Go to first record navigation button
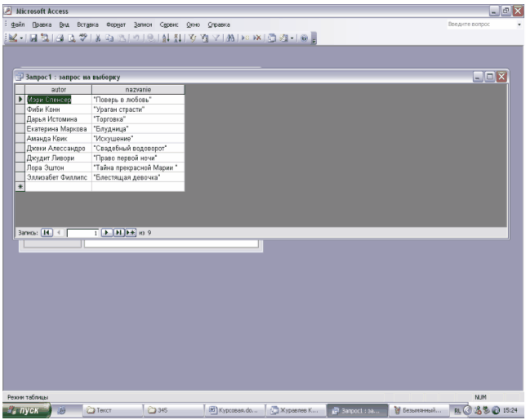This screenshot has height=420, width=526. [x=47, y=232]
